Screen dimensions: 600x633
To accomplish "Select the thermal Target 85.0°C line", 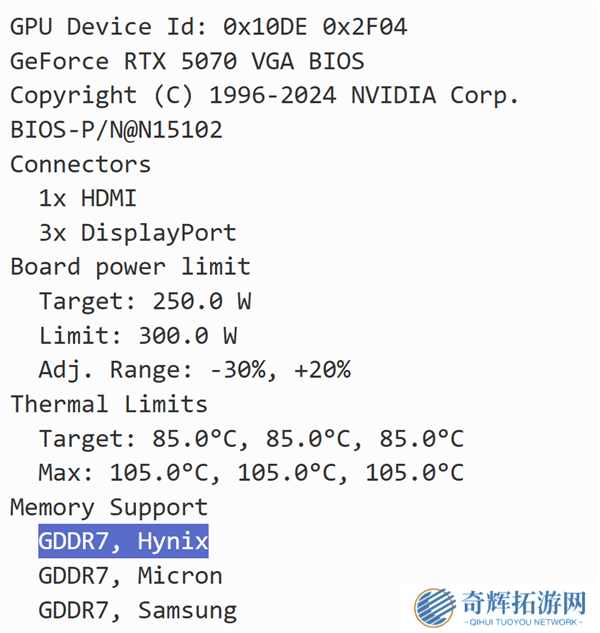I will [251, 438].
